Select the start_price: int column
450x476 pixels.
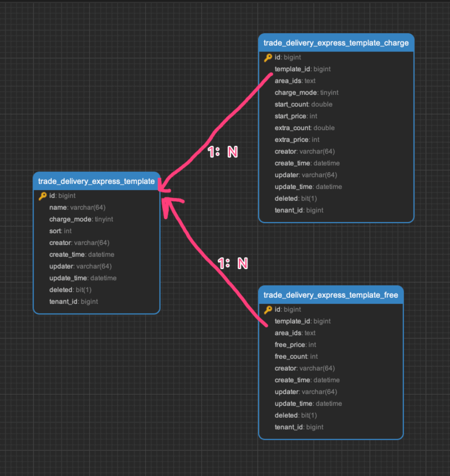coord(296,117)
